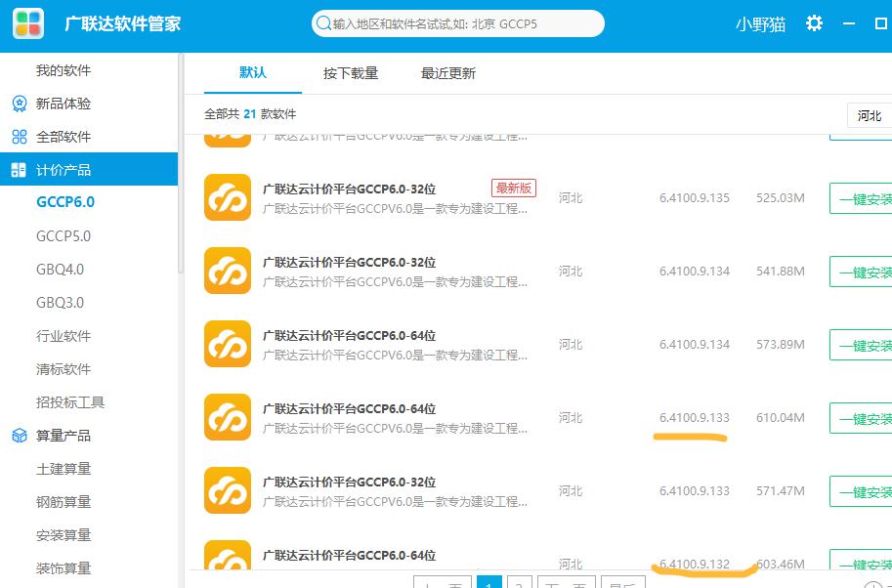Maximize the software manager window

(x=880, y=23)
